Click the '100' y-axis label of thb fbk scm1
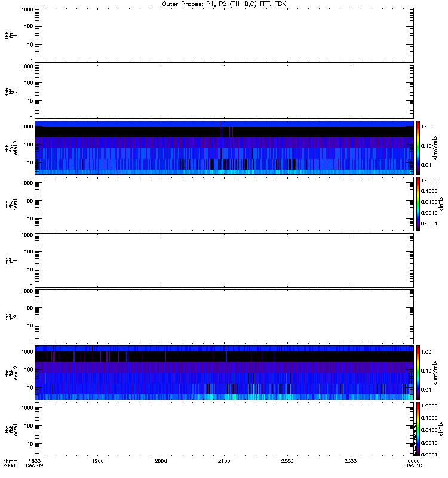Viewport: 448px width, 478px height. [29, 201]
